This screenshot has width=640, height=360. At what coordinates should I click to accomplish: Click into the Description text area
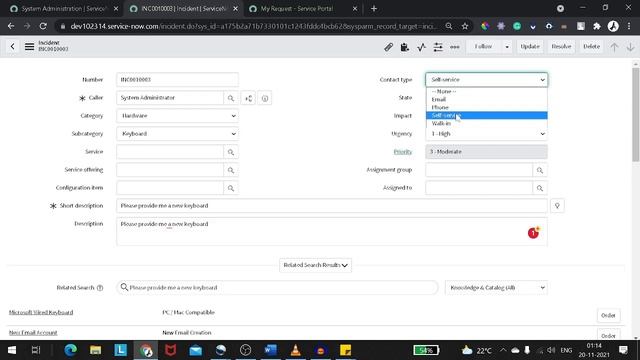tap(332, 231)
